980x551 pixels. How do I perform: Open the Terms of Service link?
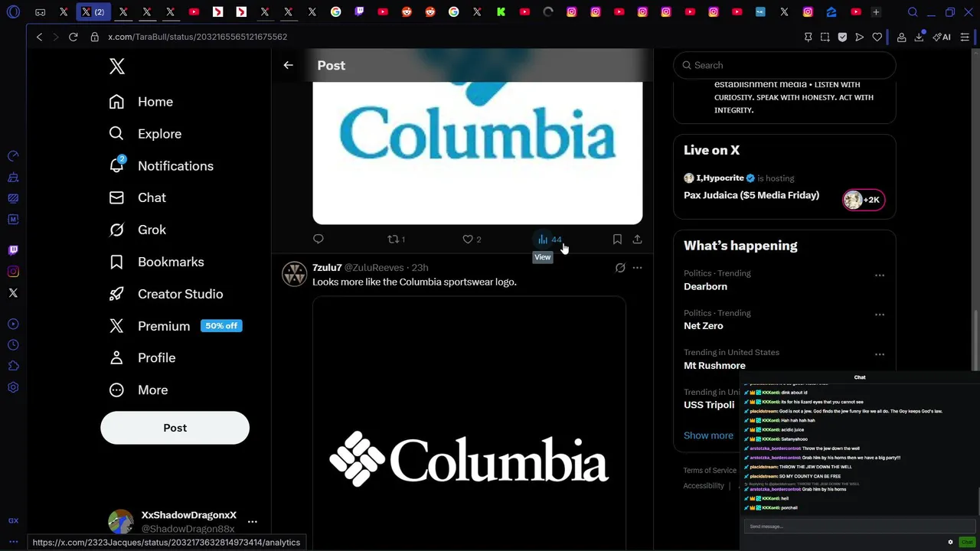click(x=710, y=471)
